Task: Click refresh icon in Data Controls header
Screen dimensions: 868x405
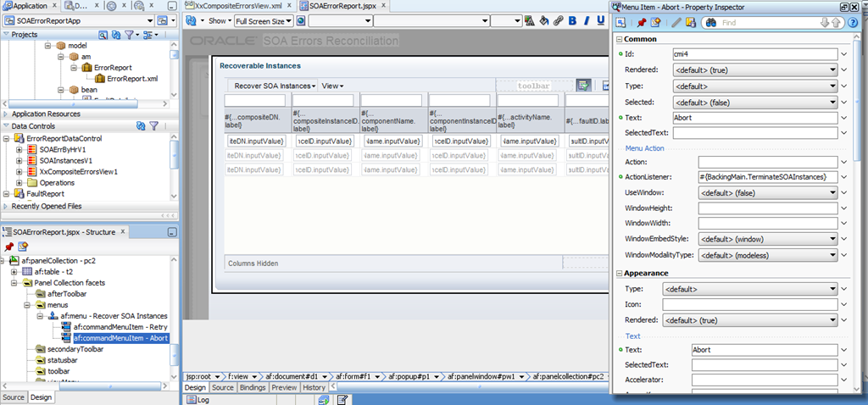Action: 141,126
